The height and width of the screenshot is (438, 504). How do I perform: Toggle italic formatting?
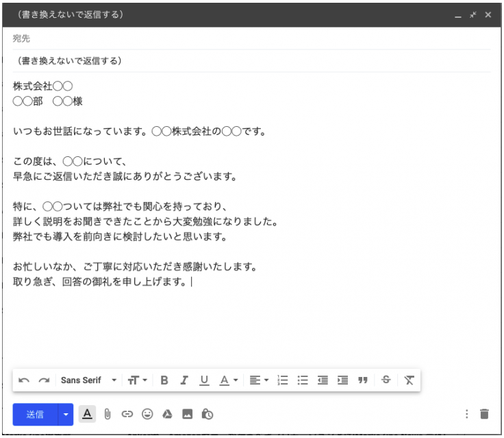pos(184,380)
